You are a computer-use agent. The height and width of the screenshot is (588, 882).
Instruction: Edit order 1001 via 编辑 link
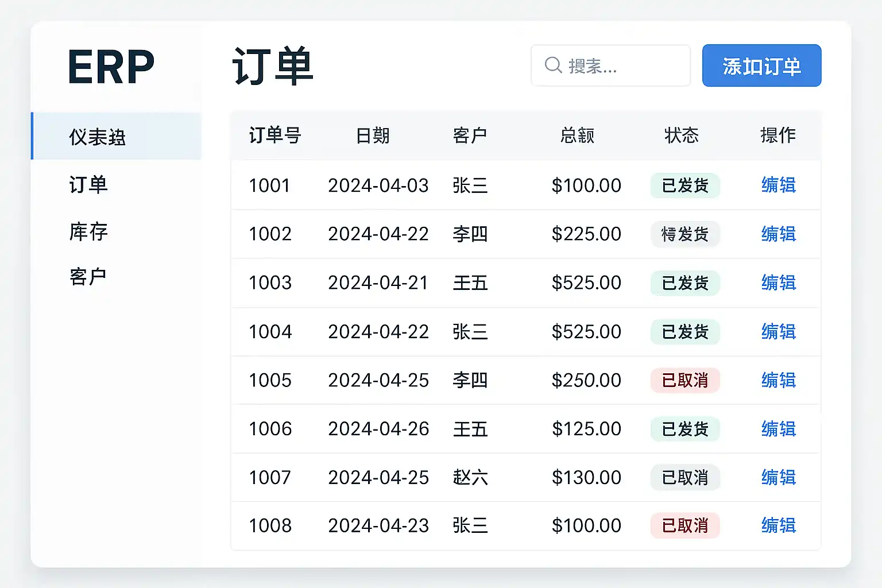coord(778,185)
